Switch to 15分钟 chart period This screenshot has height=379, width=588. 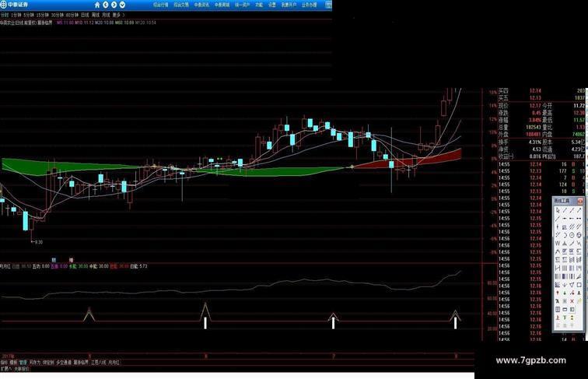coord(42,15)
